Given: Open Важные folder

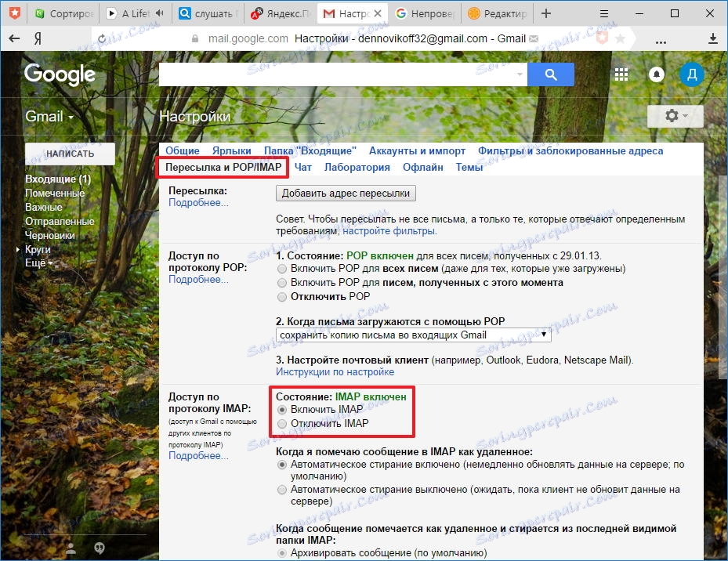Looking at the screenshot, I should point(44,207).
